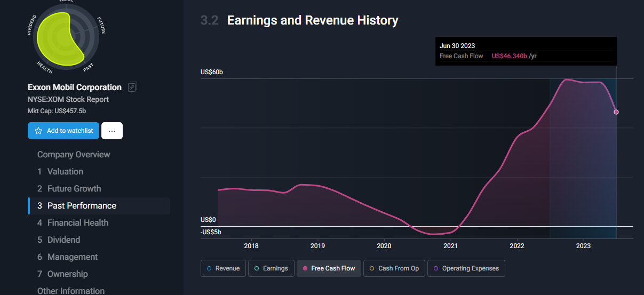Select the 3 Past Performance section
The width and height of the screenshot is (644, 295).
point(99,206)
